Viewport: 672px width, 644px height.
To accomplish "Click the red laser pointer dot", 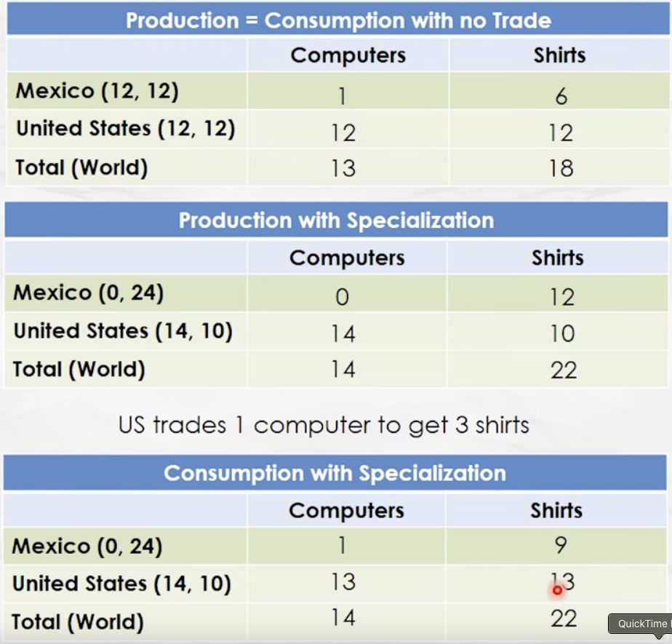I will [x=557, y=590].
